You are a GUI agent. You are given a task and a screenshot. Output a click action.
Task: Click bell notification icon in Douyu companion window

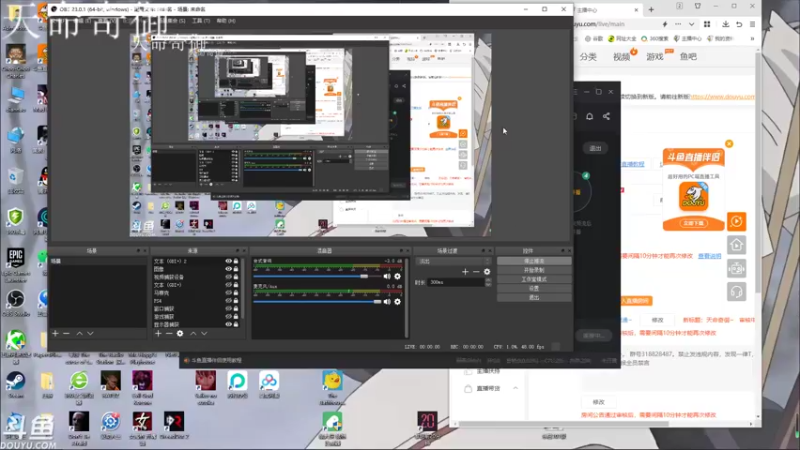pyautogui.click(x=589, y=116)
